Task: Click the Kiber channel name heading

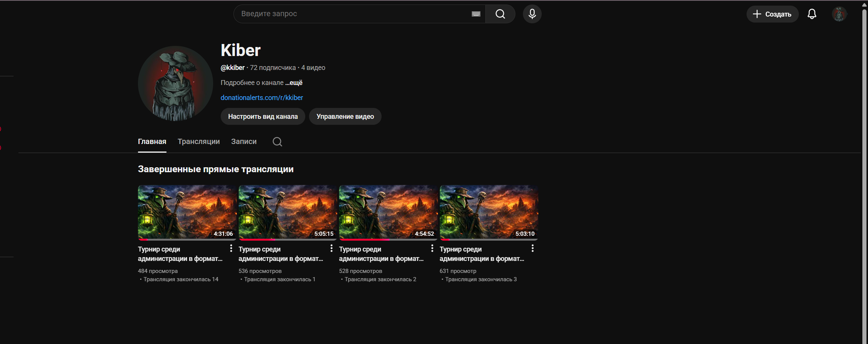Action: click(x=241, y=50)
